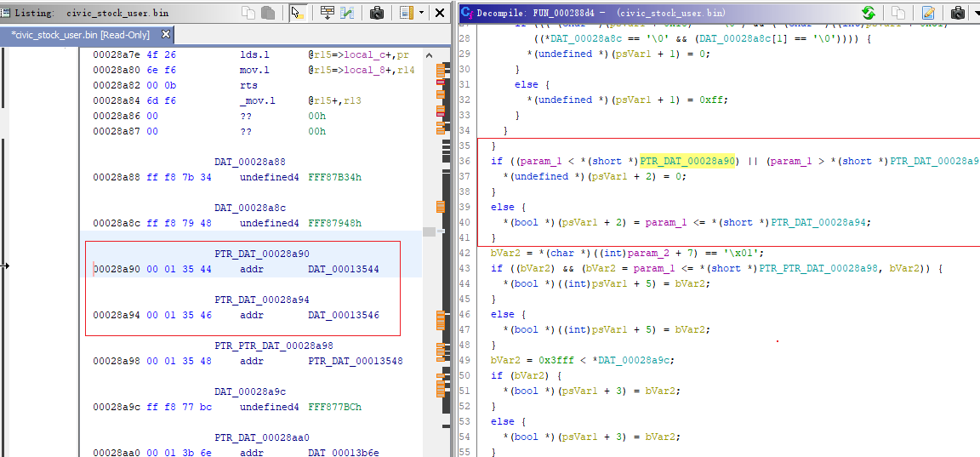The width and height of the screenshot is (980, 457).
Task: Close the Listing panel with X
Action: pos(440,13)
